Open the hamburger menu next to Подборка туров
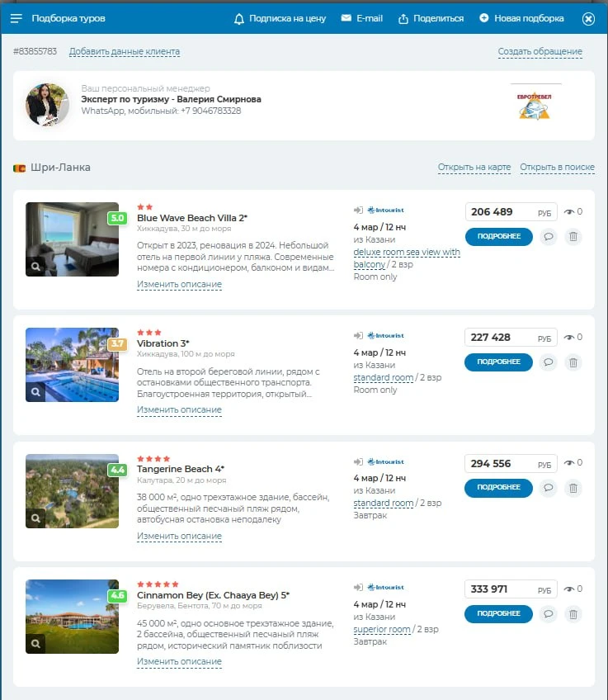The height and width of the screenshot is (700, 608). [16, 18]
